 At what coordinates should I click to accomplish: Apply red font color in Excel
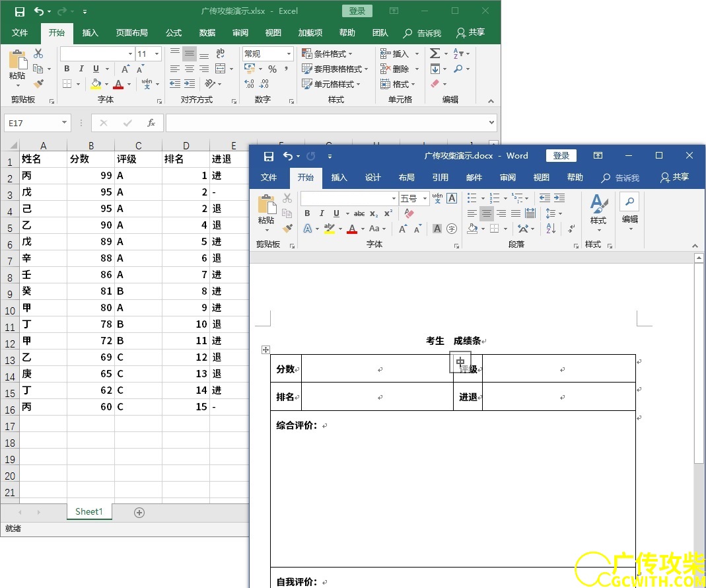tap(118, 84)
